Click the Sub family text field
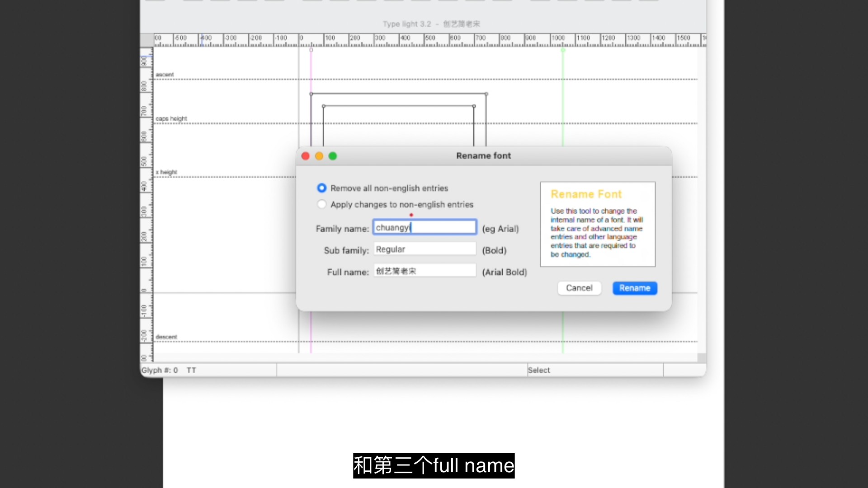Screen dimensions: 868x488 424,249
